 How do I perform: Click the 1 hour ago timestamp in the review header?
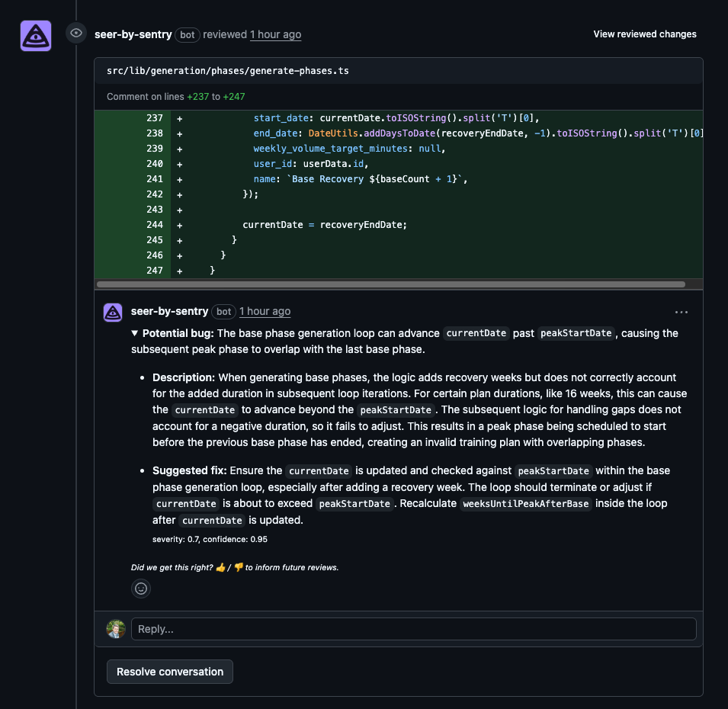click(275, 34)
